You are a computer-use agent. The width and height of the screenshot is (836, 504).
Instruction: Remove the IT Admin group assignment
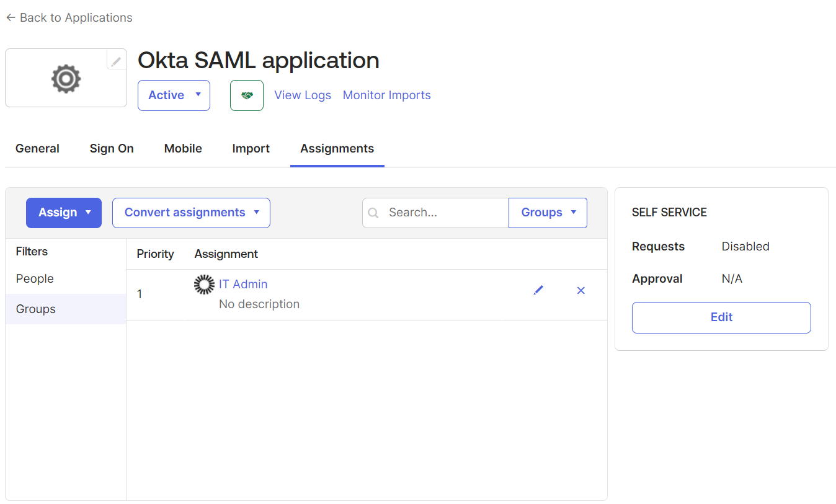click(x=580, y=290)
